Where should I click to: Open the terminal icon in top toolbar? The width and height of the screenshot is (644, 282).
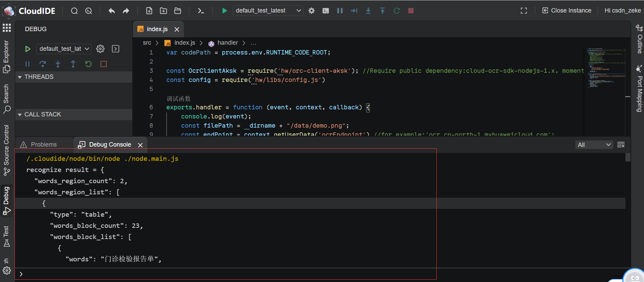pyautogui.click(x=201, y=11)
